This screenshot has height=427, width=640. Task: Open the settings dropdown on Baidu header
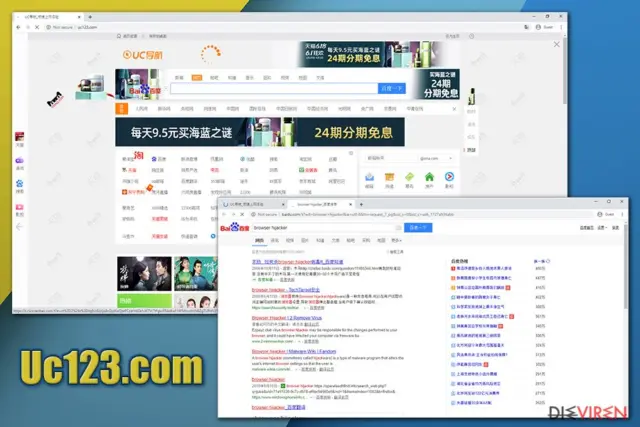(x=602, y=227)
